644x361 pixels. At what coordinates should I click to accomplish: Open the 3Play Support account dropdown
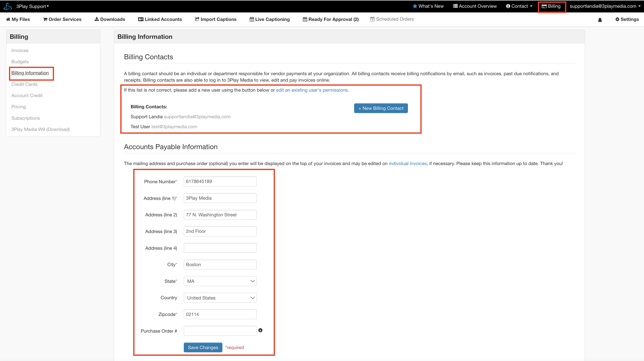(x=33, y=6)
